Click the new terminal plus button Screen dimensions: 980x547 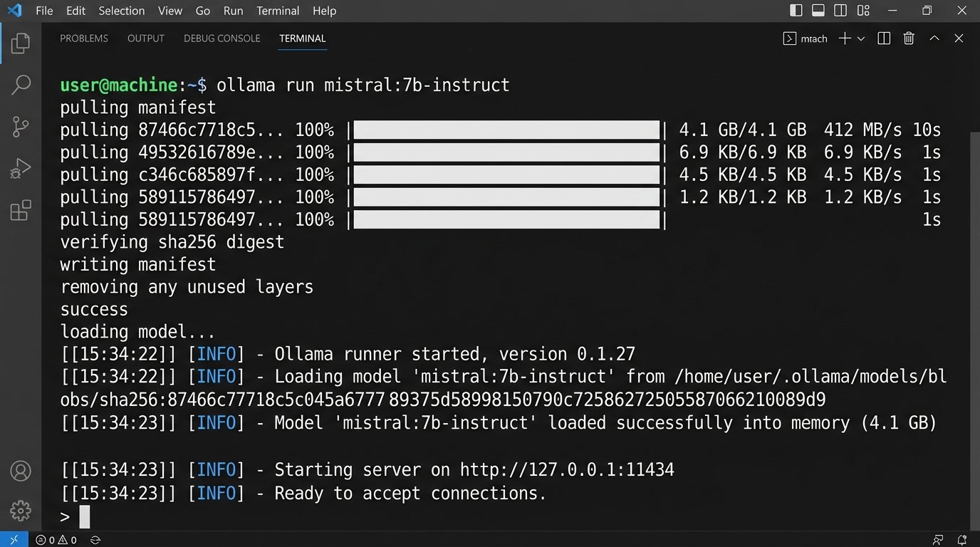(x=845, y=38)
